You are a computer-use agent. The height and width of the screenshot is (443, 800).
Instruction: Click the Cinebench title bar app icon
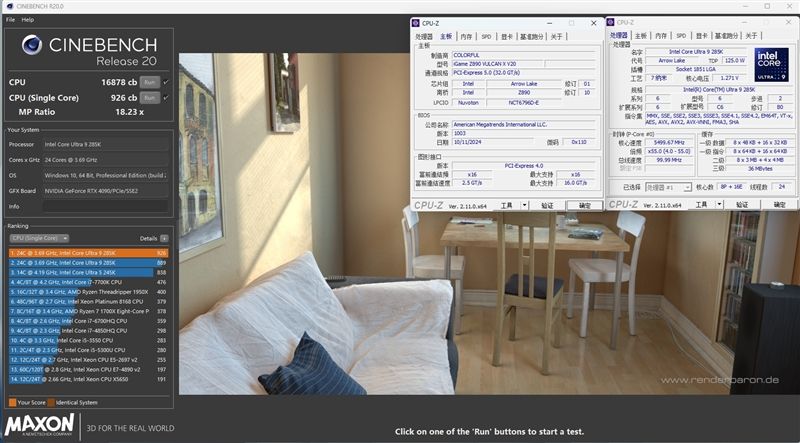click(x=9, y=6)
